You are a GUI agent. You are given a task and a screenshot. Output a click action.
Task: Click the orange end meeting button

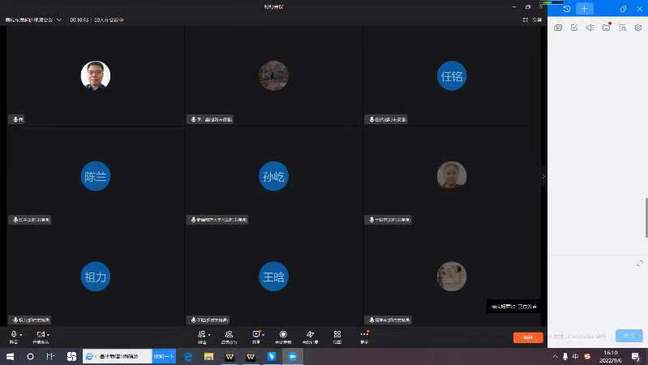click(x=528, y=338)
